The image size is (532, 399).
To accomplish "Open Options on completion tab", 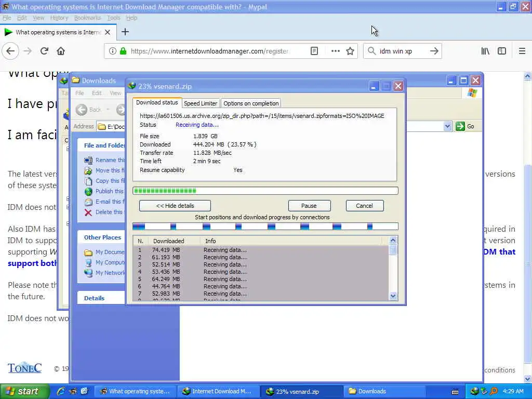I will [251, 103].
